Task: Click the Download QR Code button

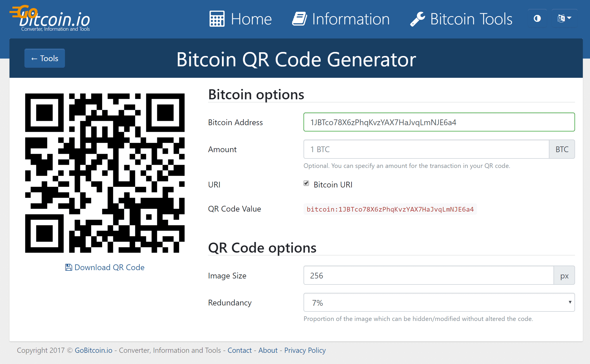Action: point(105,267)
